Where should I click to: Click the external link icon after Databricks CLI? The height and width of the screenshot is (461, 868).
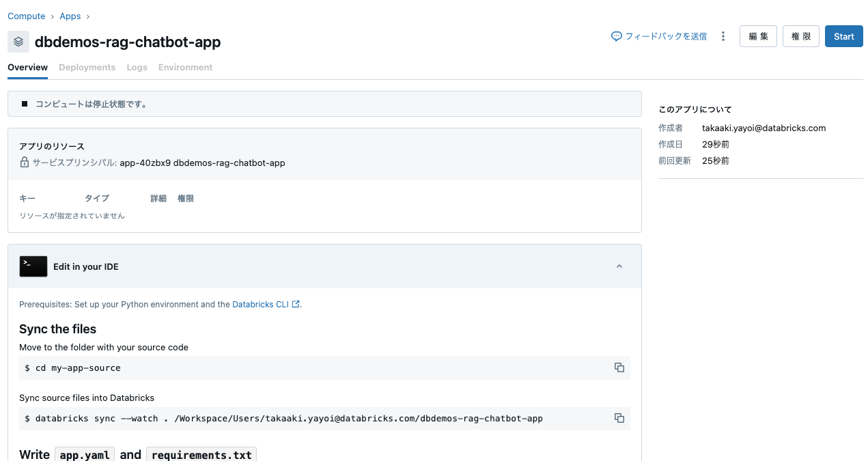pos(295,304)
